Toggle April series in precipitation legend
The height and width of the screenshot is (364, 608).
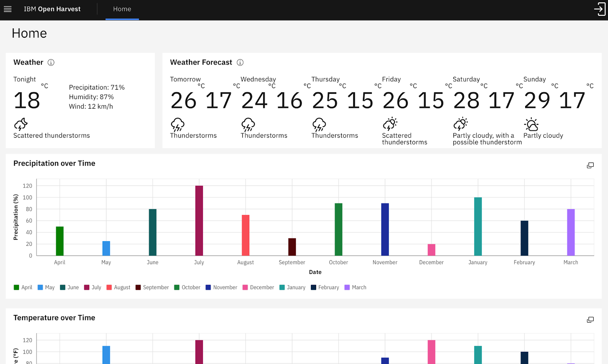click(x=23, y=288)
